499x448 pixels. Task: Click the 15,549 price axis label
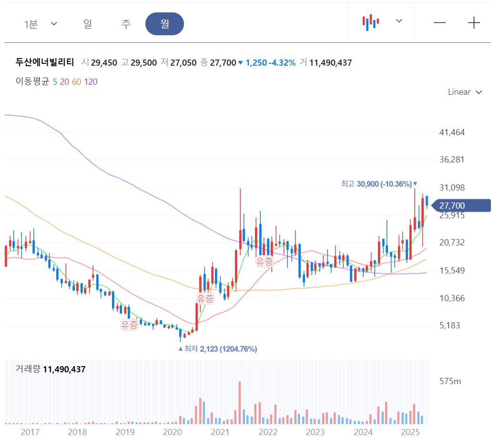452,270
